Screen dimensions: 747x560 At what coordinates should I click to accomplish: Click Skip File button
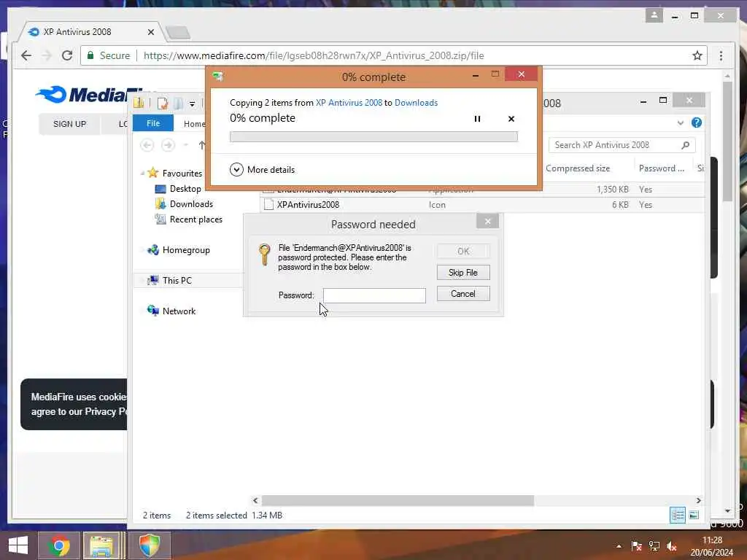tap(463, 273)
